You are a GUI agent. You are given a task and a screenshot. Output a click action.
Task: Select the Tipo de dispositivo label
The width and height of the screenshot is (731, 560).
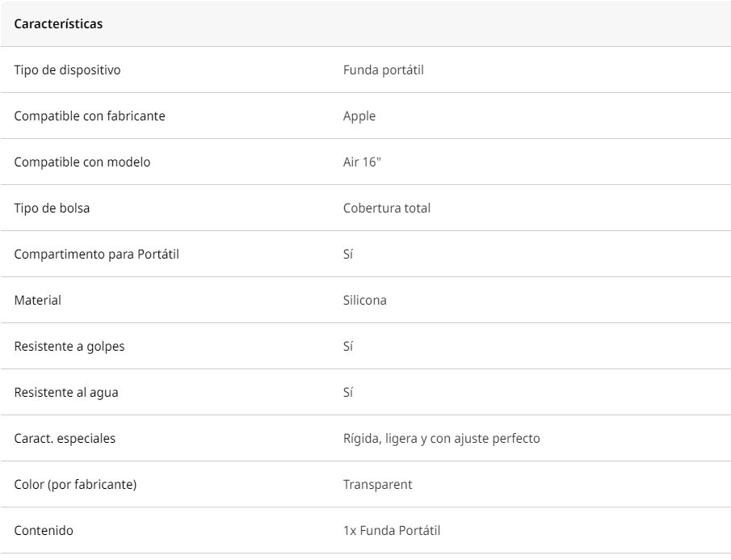click(x=67, y=70)
